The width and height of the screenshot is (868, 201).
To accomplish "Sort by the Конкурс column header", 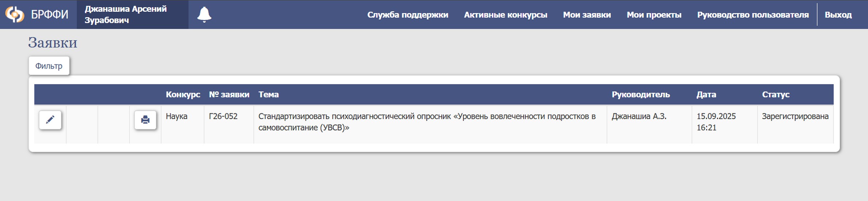I will coord(183,95).
